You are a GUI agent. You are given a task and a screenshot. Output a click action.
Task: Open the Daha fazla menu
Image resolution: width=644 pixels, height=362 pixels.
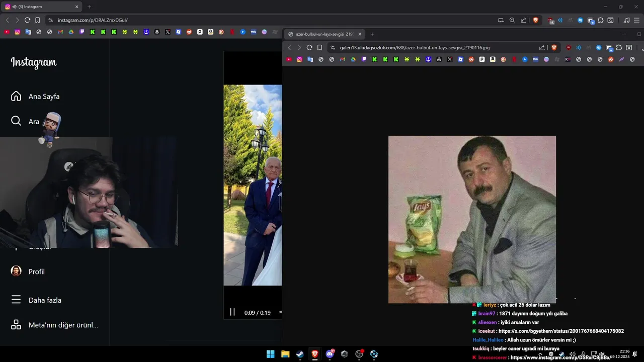[x=36, y=300]
